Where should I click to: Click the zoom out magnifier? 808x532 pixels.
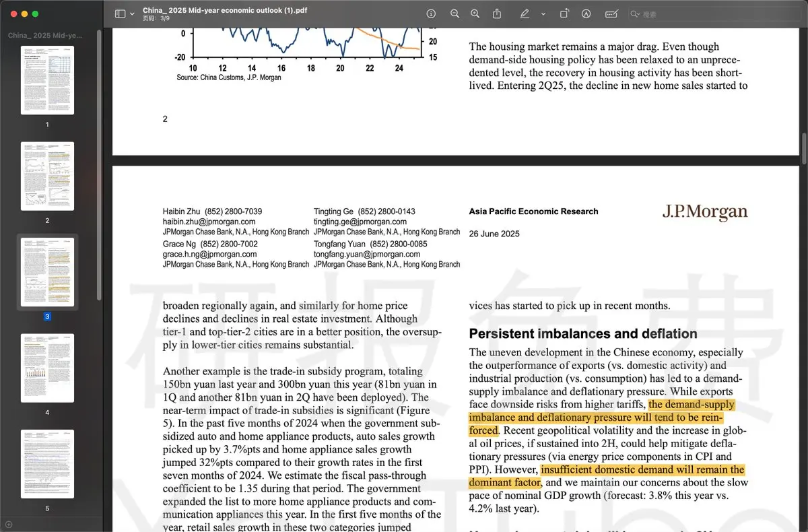click(455, 13)
